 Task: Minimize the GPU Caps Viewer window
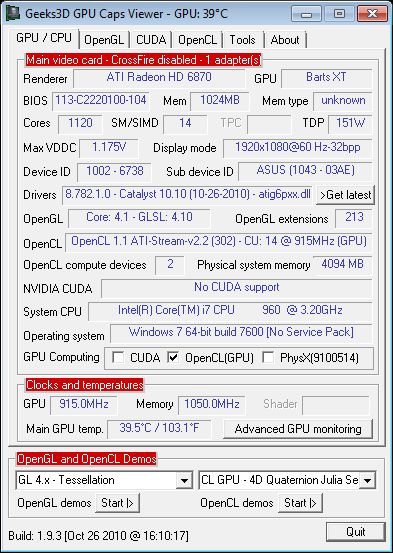pyautogui.click(x=306, y=14)
